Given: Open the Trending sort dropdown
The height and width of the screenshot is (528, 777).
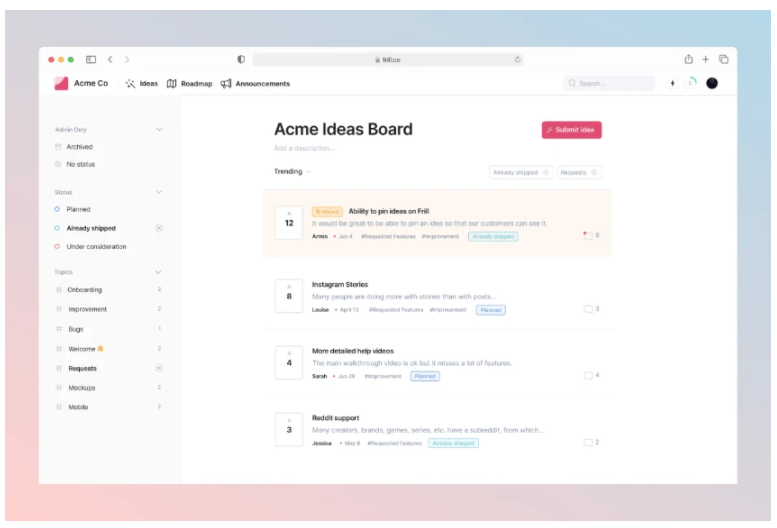Looking at the screenshot, I should 292,172.
